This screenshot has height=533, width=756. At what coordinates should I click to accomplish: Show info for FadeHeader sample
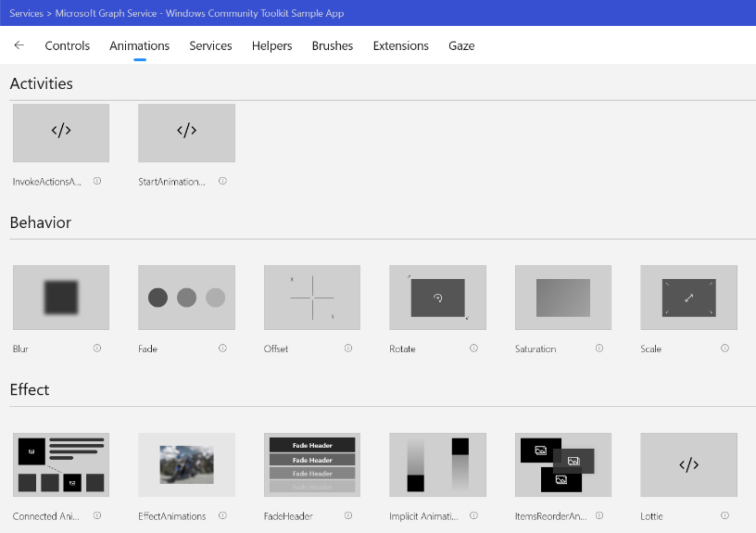pos(348,515)
